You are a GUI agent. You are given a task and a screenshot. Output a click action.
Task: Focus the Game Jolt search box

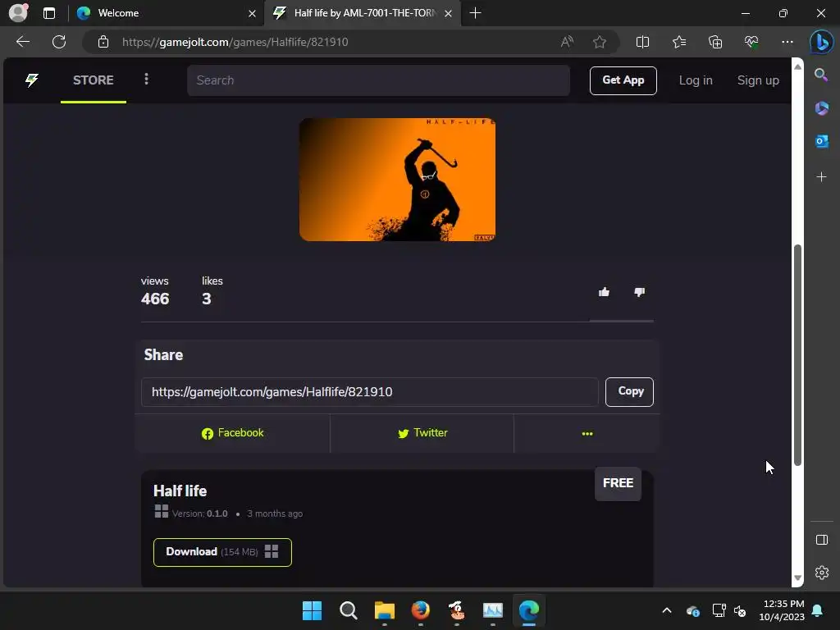378,80
